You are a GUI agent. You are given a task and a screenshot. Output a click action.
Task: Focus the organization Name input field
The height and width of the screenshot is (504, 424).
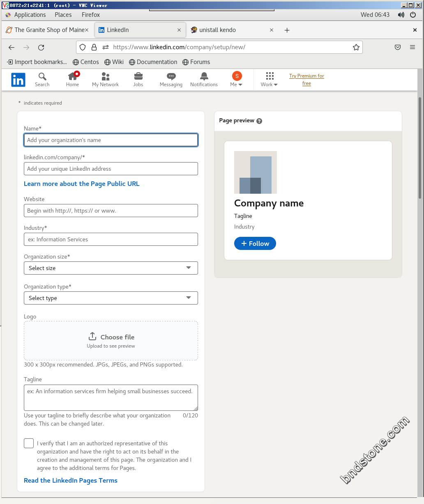(x=111, y=140)
